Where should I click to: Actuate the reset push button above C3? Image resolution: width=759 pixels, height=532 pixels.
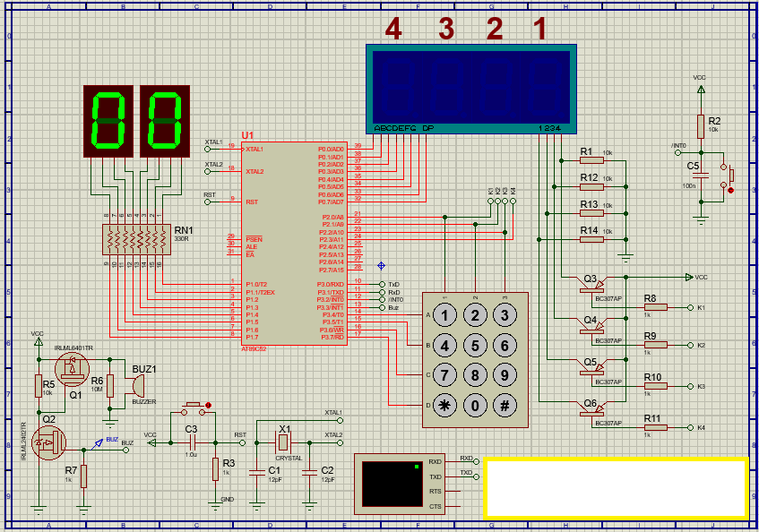click(195, 408)
